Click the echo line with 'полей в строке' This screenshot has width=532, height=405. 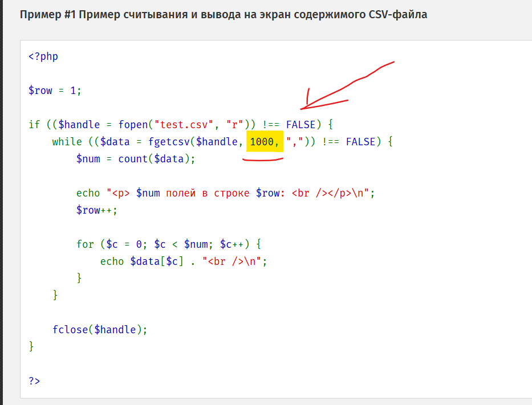pos(225,193)
